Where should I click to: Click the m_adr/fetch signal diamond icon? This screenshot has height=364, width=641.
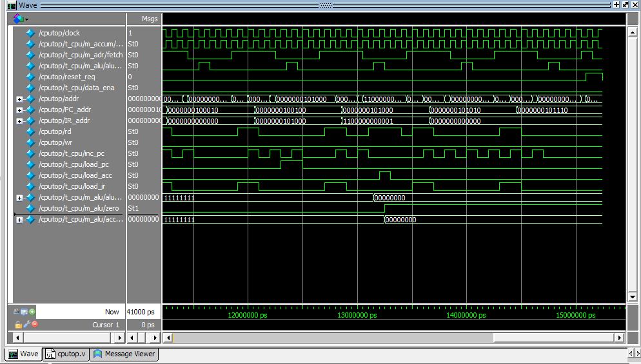31,55
